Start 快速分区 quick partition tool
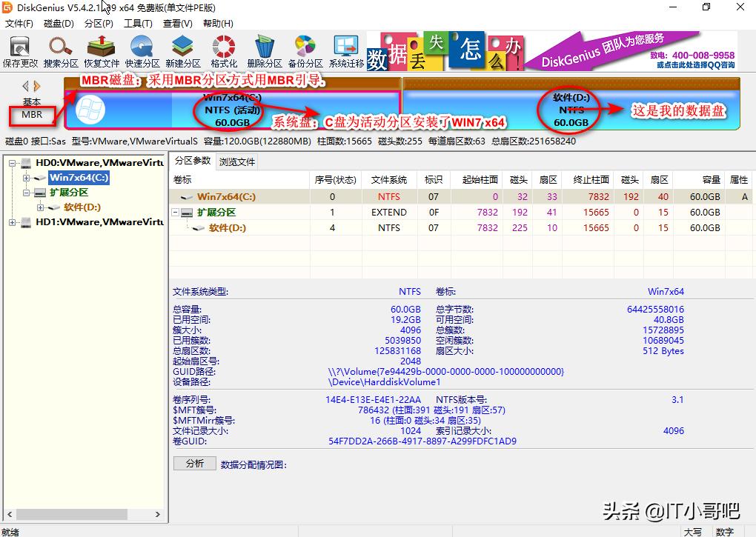Viewport: 756px width, 537px height. [142, 52]
